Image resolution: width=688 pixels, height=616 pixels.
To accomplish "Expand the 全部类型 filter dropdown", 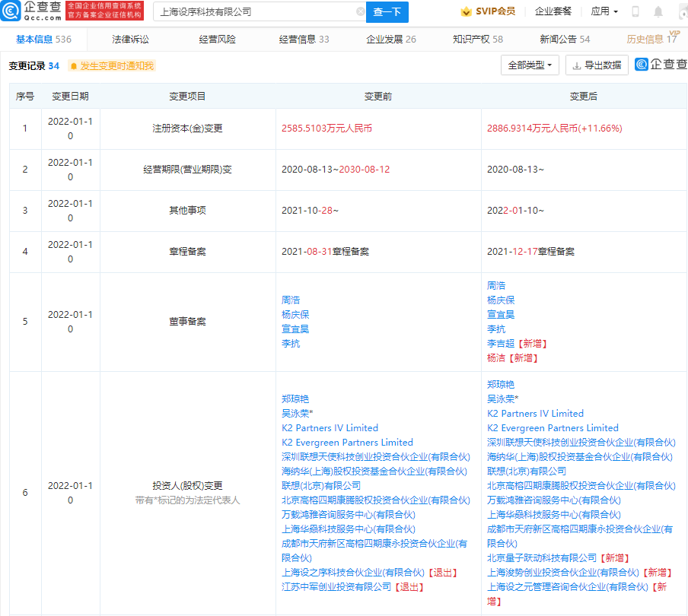I will click(530, 65).
